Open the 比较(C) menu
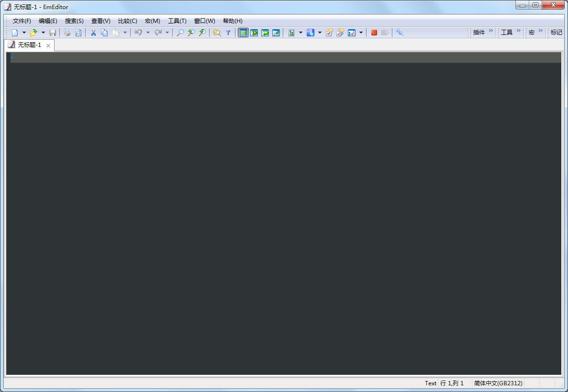 [x=127, y=21]
